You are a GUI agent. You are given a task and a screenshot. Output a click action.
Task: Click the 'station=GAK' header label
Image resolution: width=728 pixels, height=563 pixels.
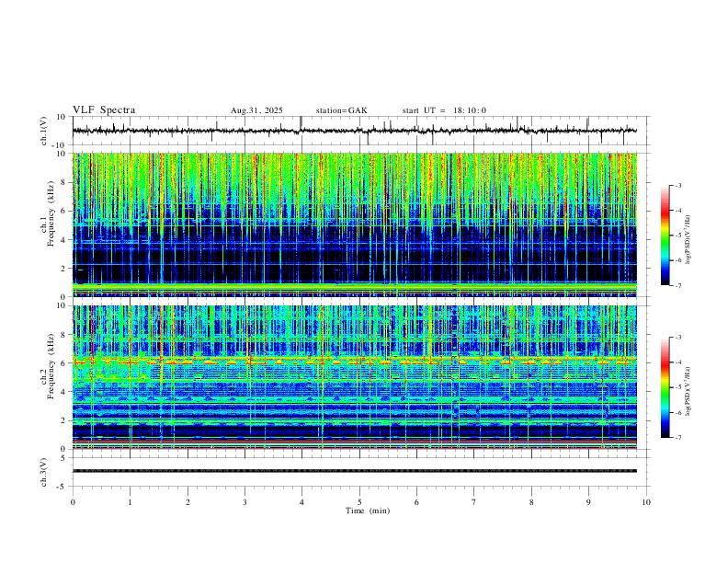(x=341, y=110)
